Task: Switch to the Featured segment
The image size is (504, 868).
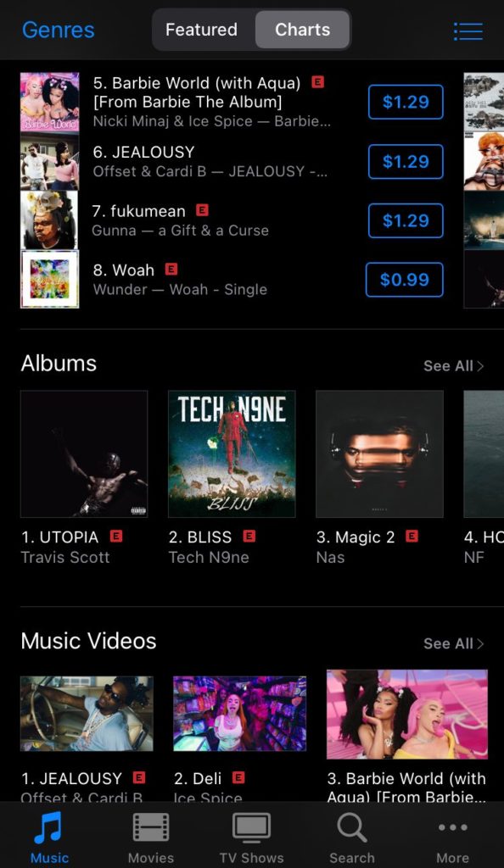Action: coord(202,30)
